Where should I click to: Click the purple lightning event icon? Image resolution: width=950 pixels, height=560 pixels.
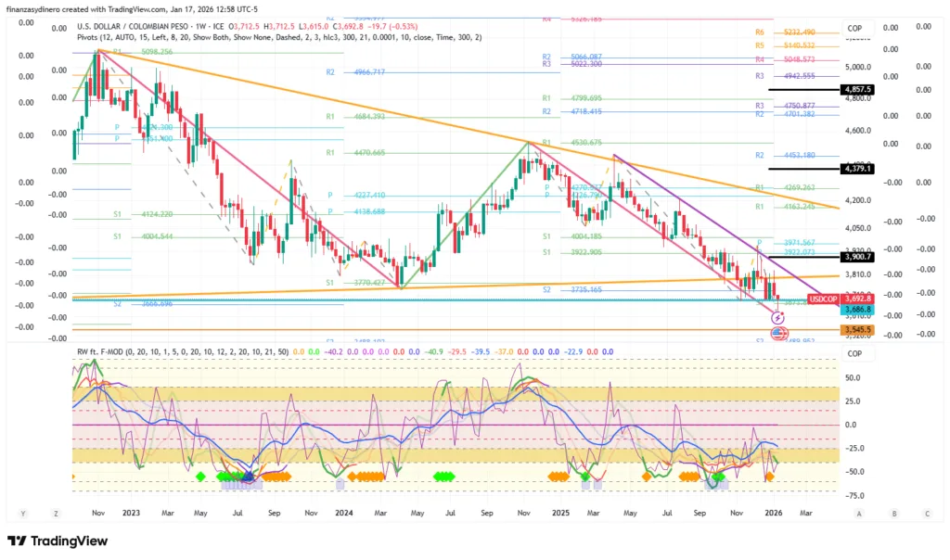pyautogui.click(x=777, y=317)
